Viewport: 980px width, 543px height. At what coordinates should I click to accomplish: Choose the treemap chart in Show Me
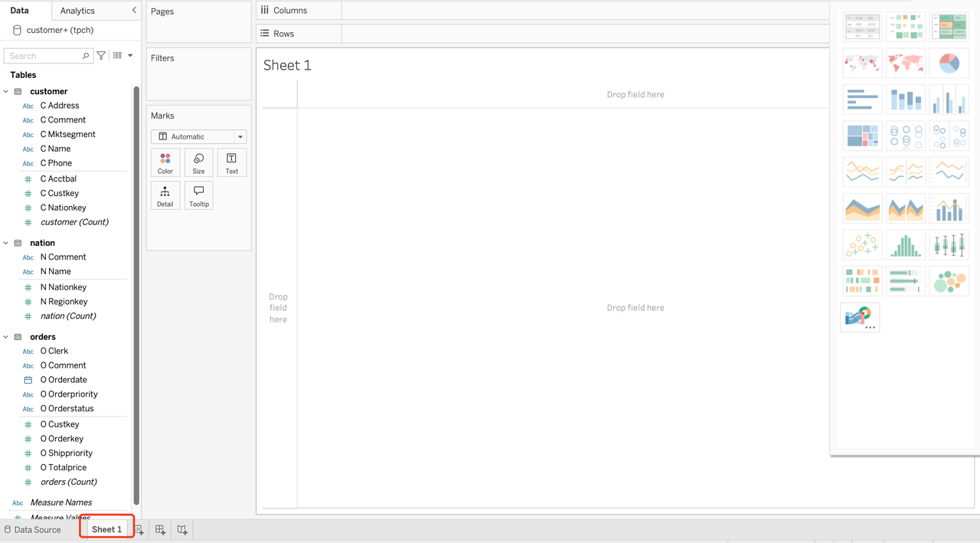[x=862, y=135]
